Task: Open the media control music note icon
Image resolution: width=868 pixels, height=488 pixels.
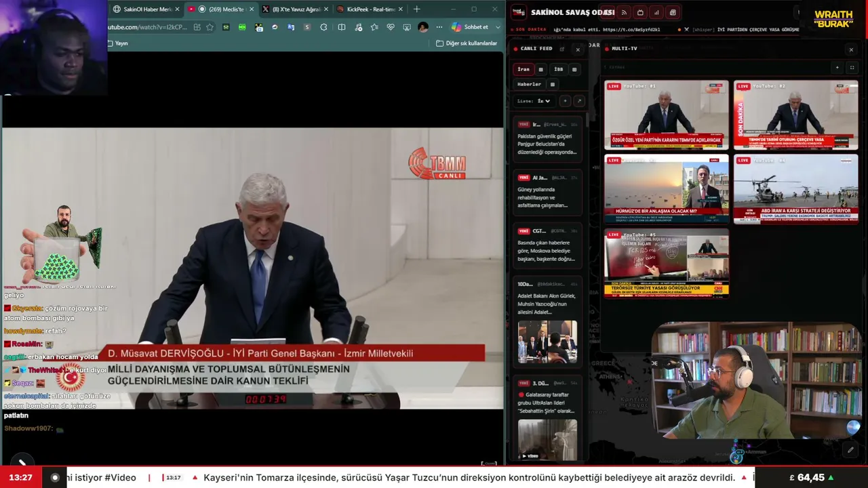Action: [358, 27]
